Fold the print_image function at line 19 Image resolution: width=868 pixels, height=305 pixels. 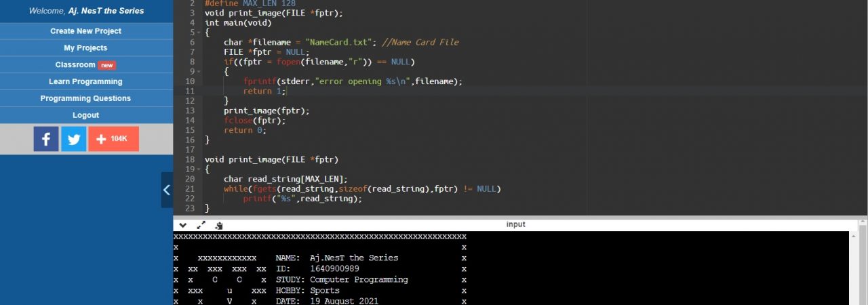click(x=198, y=169)
